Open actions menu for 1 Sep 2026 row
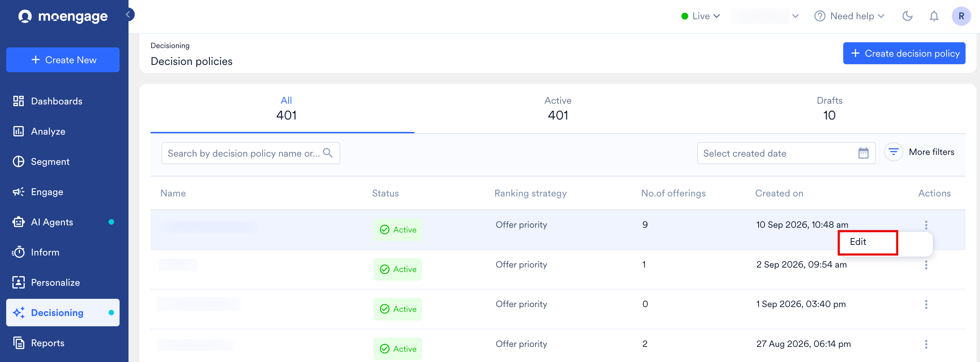Screen dimensions: 980x362 click(926, 304)
